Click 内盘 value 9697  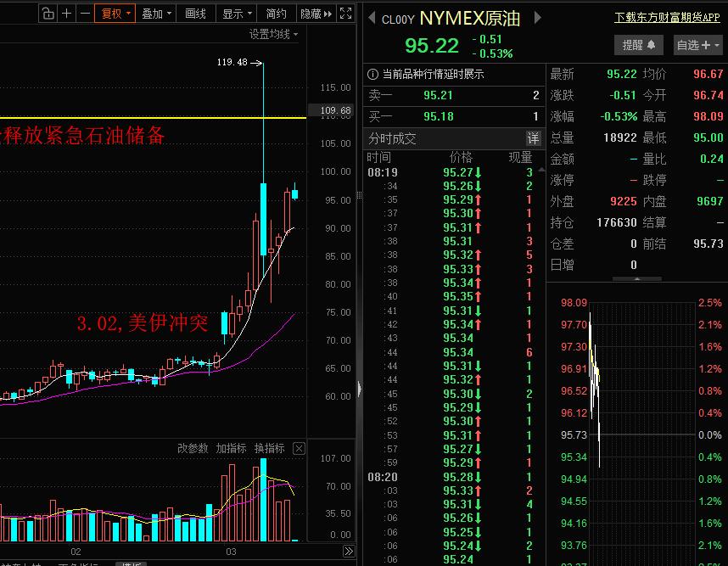pyautogui.click(x=710, y=201)
